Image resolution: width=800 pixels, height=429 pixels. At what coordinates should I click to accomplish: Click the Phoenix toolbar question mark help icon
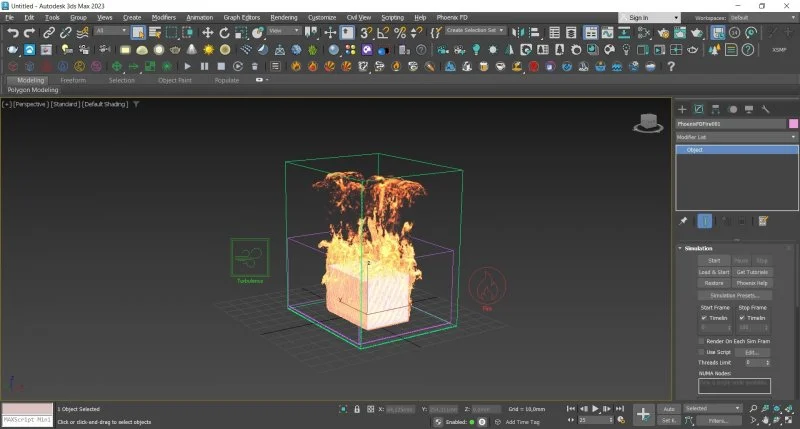671,66
